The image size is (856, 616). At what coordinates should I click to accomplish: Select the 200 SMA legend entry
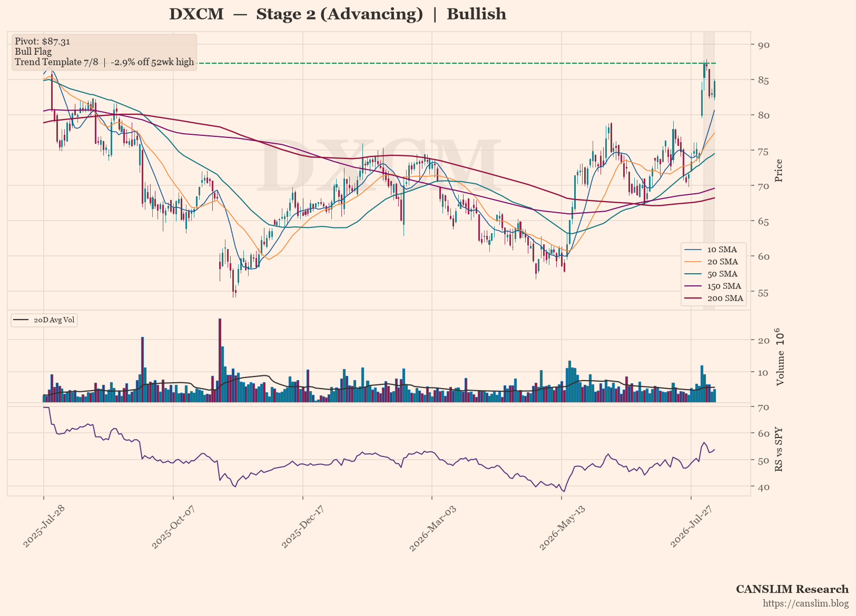click(714, 298)
